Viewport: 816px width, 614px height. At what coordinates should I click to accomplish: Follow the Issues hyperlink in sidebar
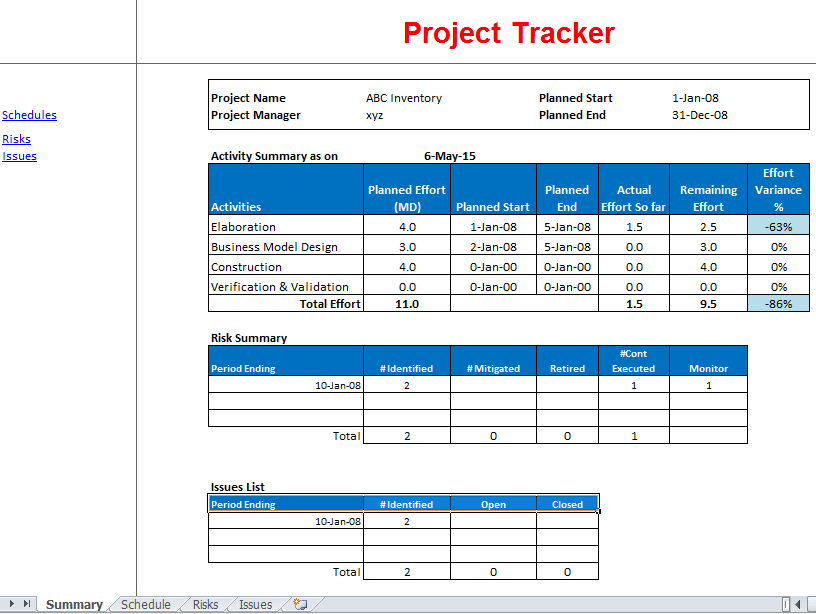click(19, 156)
